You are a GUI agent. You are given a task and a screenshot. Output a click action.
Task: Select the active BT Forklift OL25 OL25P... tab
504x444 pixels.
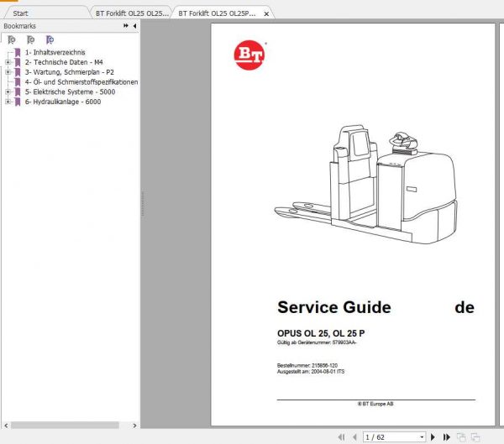tap(218, 13)
